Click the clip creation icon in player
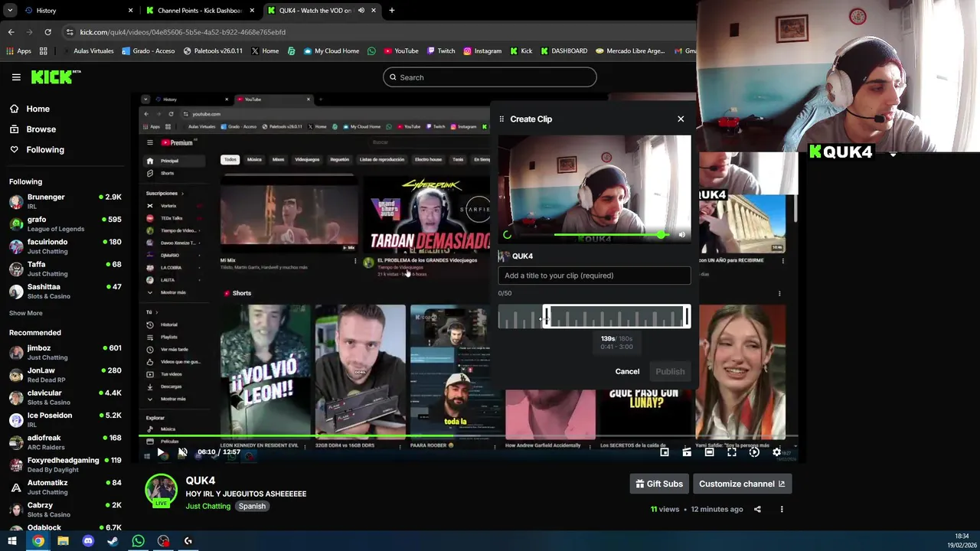 click(x=687, y=452)
